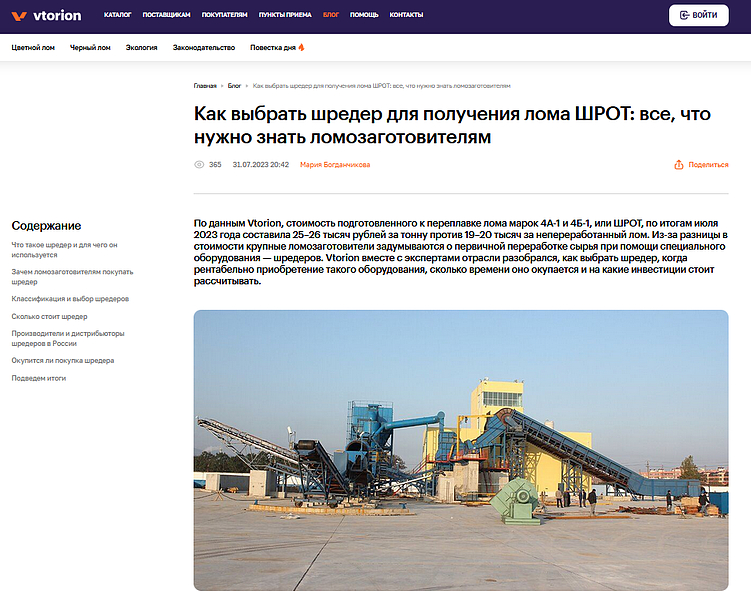Open the Пункты приема menu item
The height and width of the screenshot is (601, 751).
[285, 15]
